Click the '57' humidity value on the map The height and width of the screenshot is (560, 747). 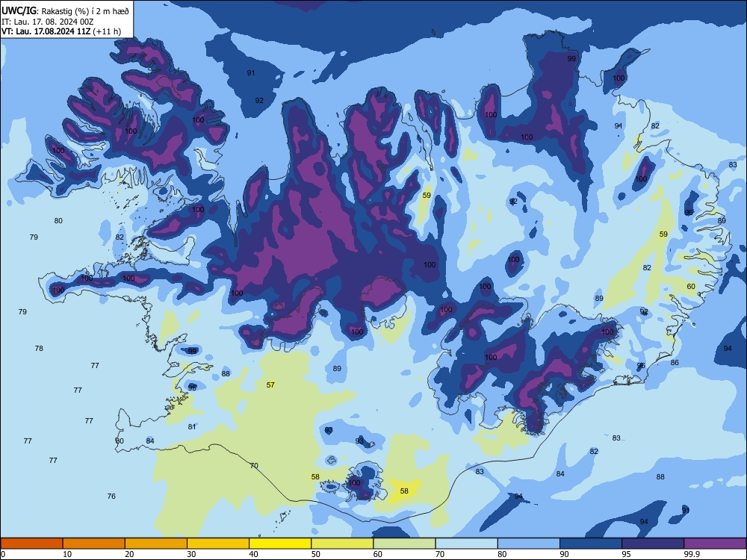click(270, 385)
